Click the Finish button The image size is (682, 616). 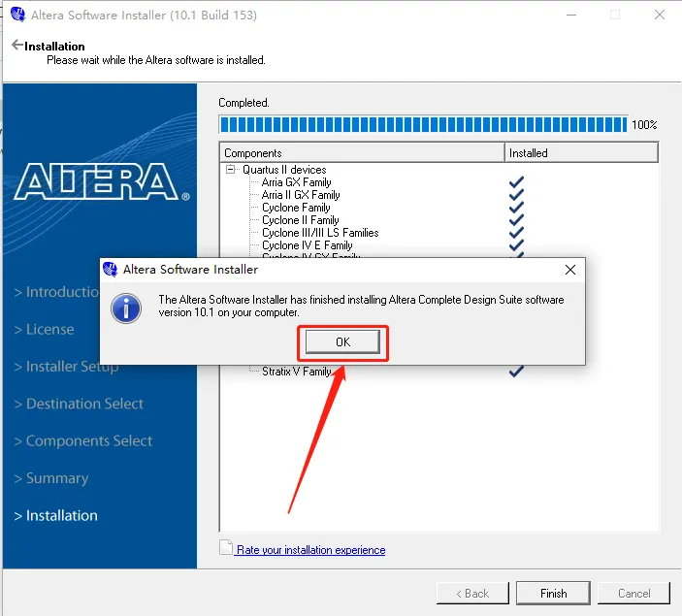point(553,594)
